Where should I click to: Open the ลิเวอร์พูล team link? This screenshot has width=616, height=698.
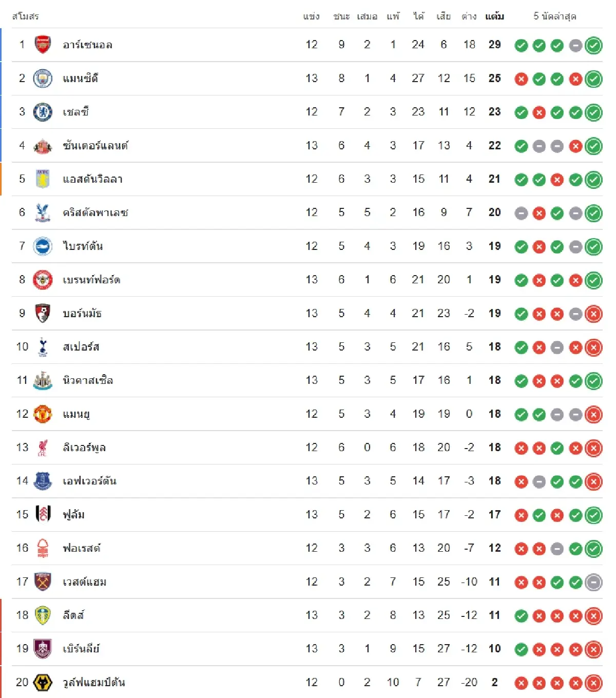click(x=84, y=448)
